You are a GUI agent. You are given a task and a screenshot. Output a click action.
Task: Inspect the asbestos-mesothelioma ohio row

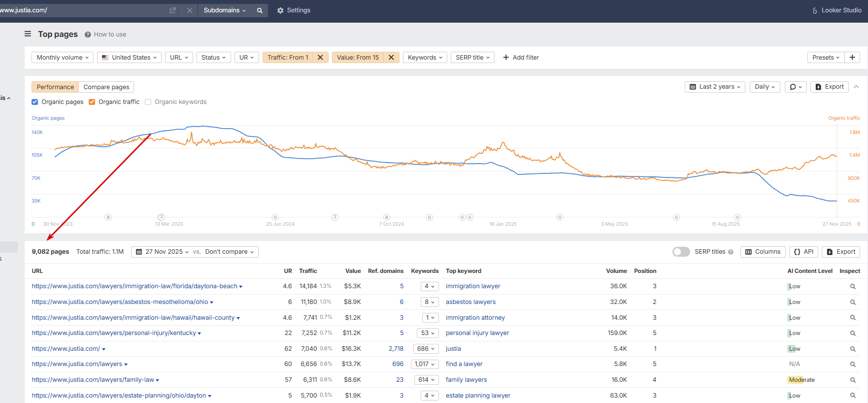[853, 302]
